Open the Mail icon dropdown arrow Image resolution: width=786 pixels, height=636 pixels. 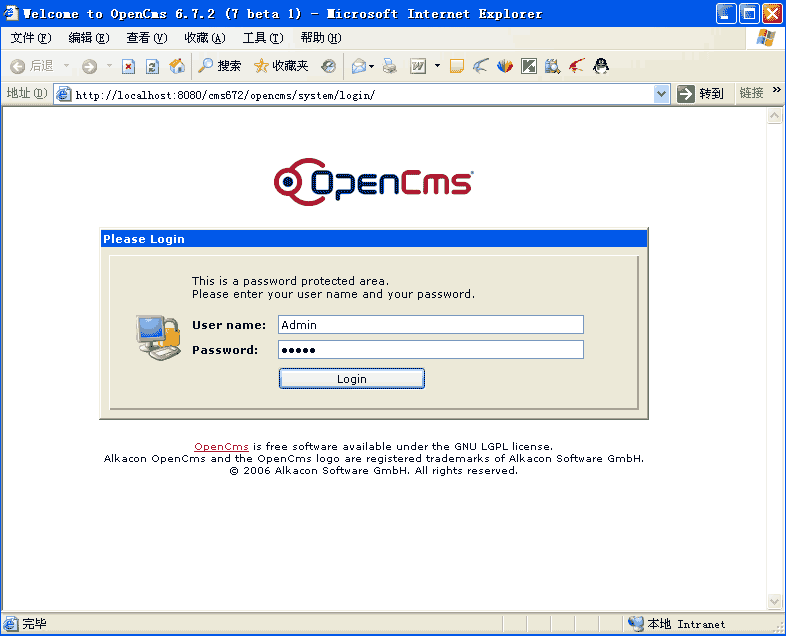[x=371, y=66]
